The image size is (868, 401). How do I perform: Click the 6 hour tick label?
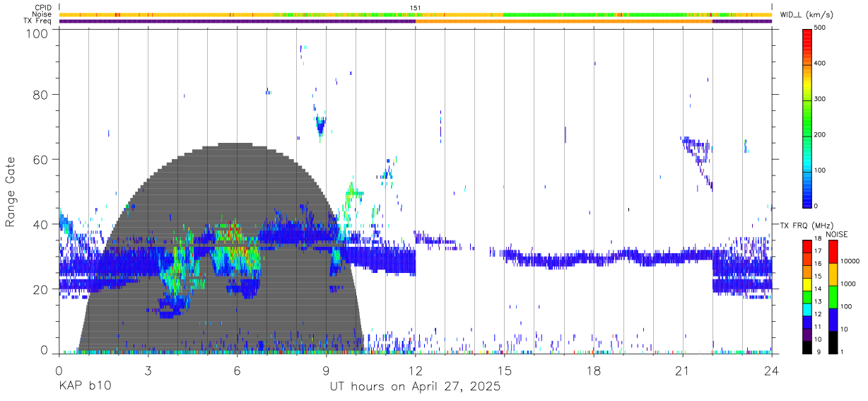pos(237,371)
